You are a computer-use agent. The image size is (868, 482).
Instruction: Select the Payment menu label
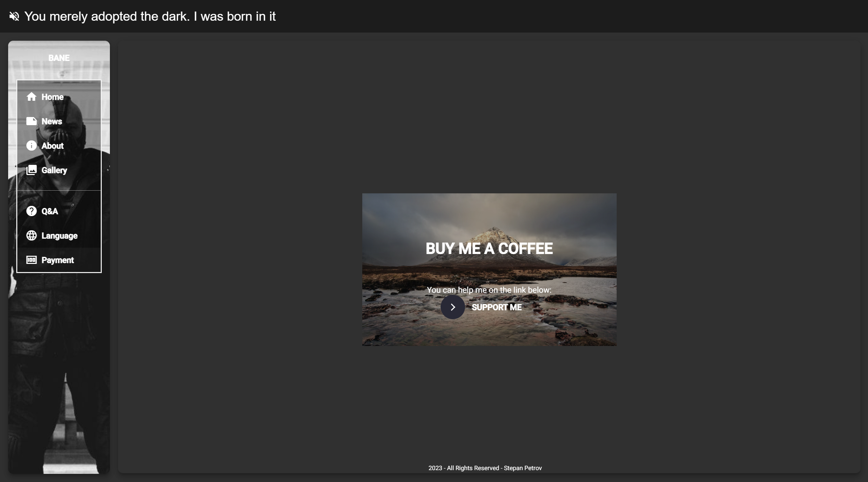(58, 260)
